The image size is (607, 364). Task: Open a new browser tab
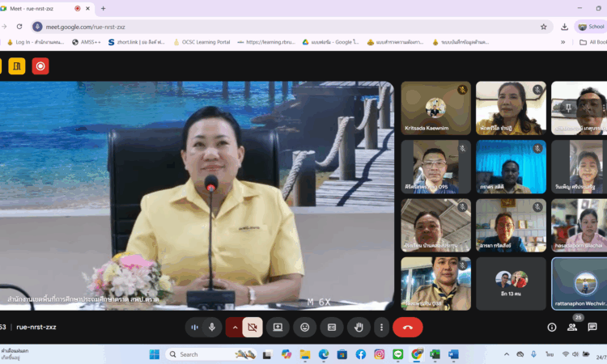(x=103, y=8)
